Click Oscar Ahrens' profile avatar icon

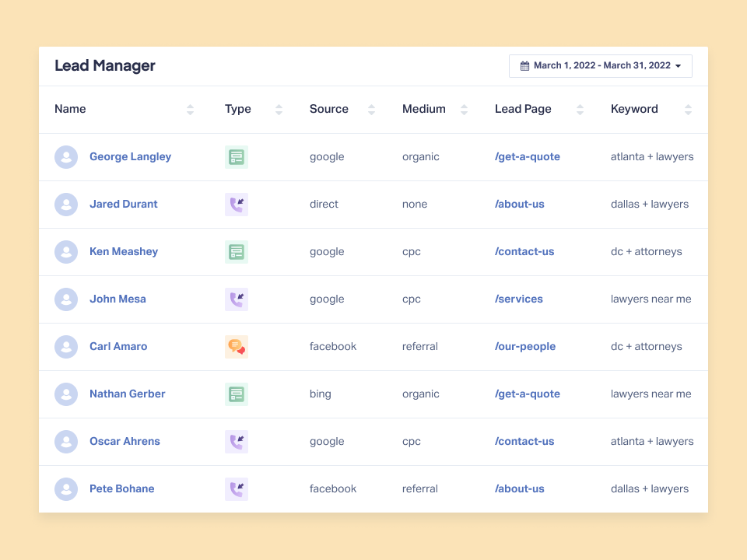(66, 441)
